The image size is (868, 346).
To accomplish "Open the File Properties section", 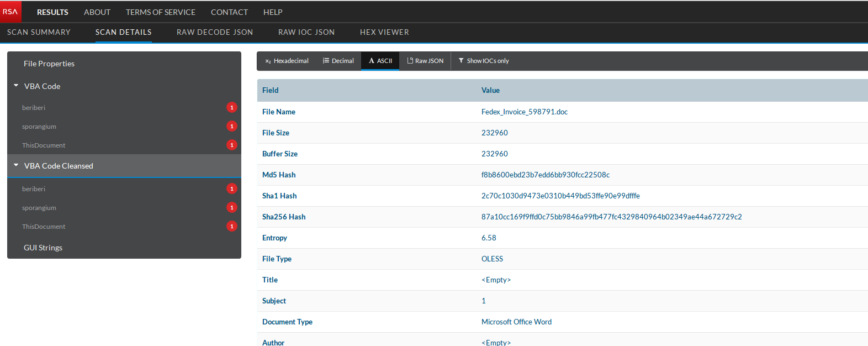I will (49, 64).
